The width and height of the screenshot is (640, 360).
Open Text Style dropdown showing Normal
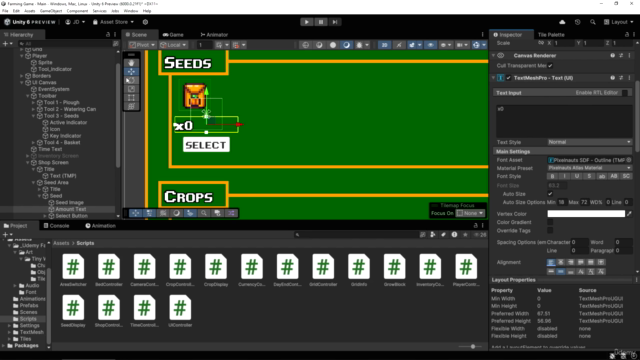(589, 142)
